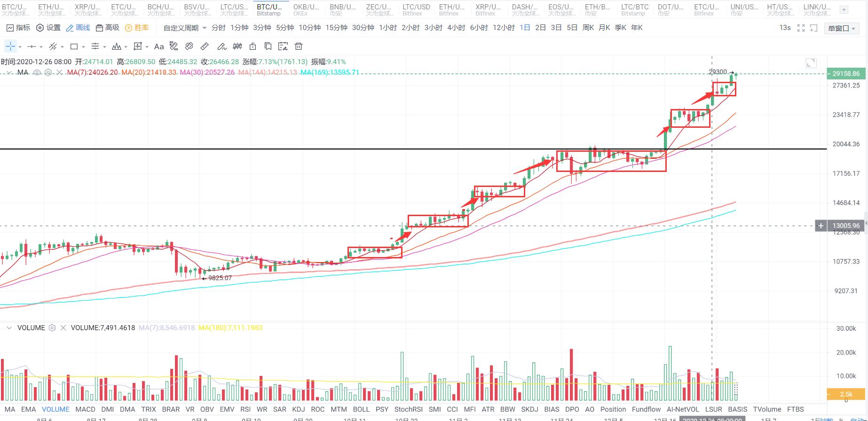Select the text annotation Aa tool
The width and height of the screenshot is (868, 421).
pos(159,47)
